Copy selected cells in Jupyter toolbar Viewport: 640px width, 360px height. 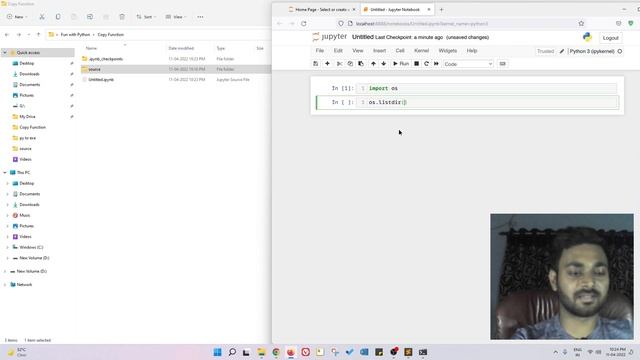click(x=350, y=64)
